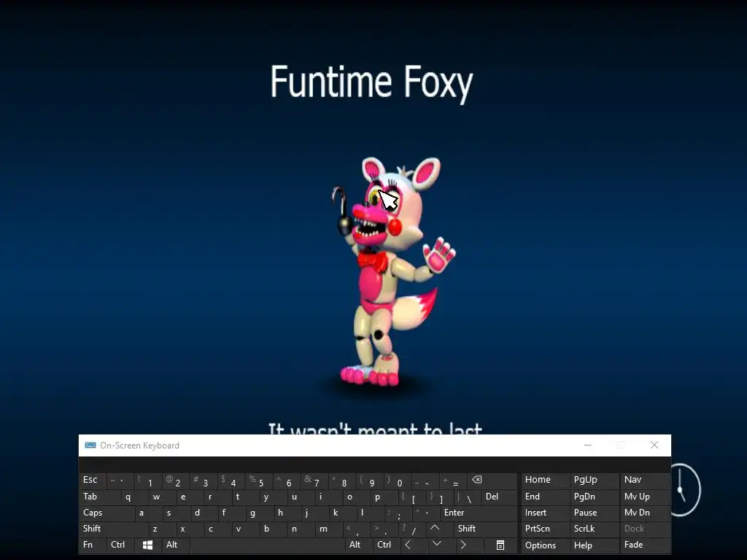Toggle the ScrLk key

click(x=594, y=528)
